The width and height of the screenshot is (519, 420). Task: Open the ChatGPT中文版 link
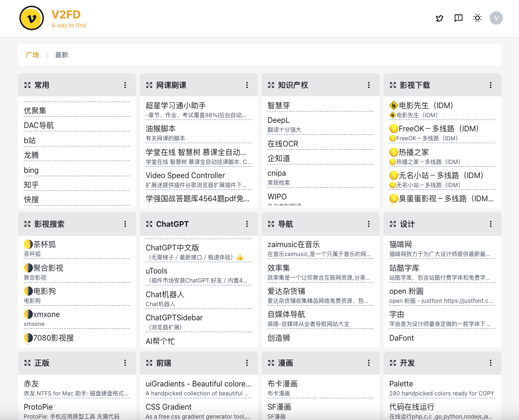pos(172,248)
